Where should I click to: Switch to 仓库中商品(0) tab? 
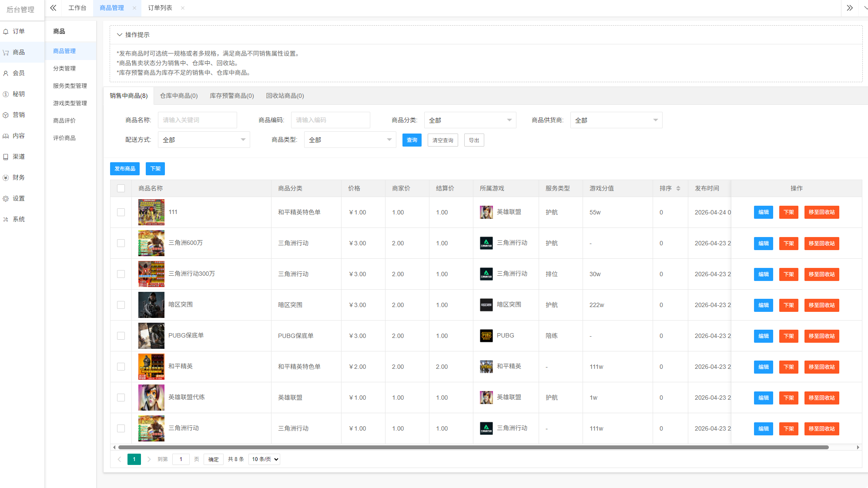click(179, 96)
